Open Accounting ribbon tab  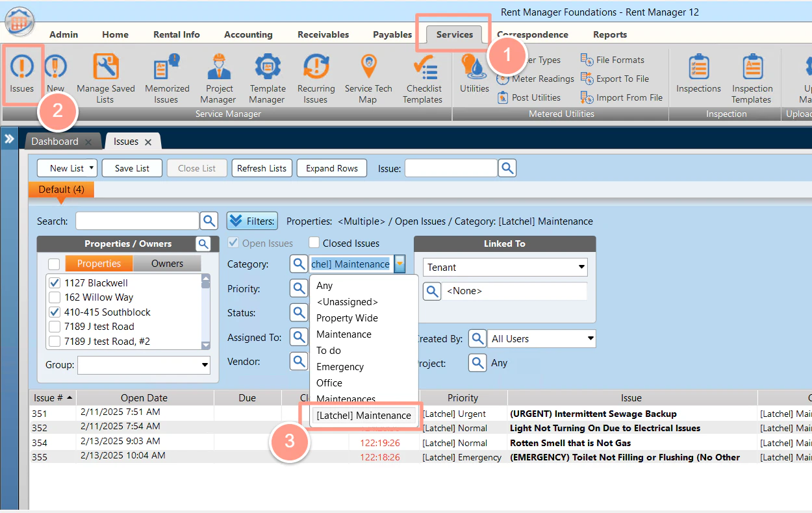(248, 34)
